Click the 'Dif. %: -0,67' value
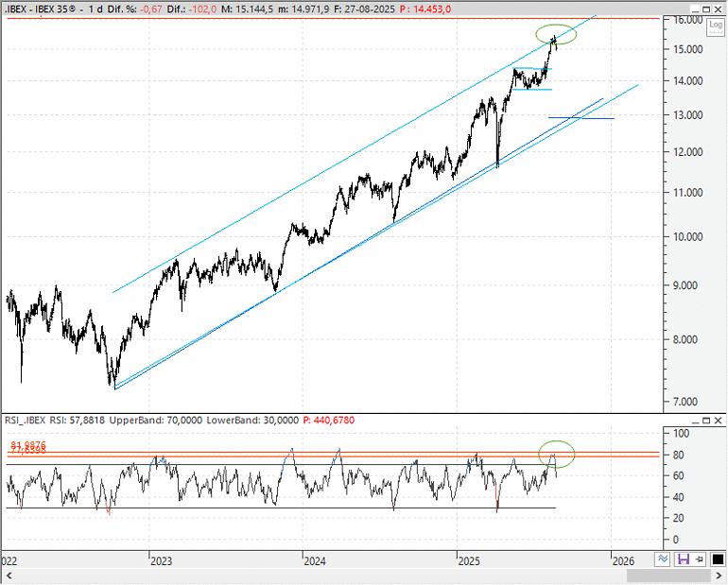This screenshot has width=728, height=585. (135, 9)
